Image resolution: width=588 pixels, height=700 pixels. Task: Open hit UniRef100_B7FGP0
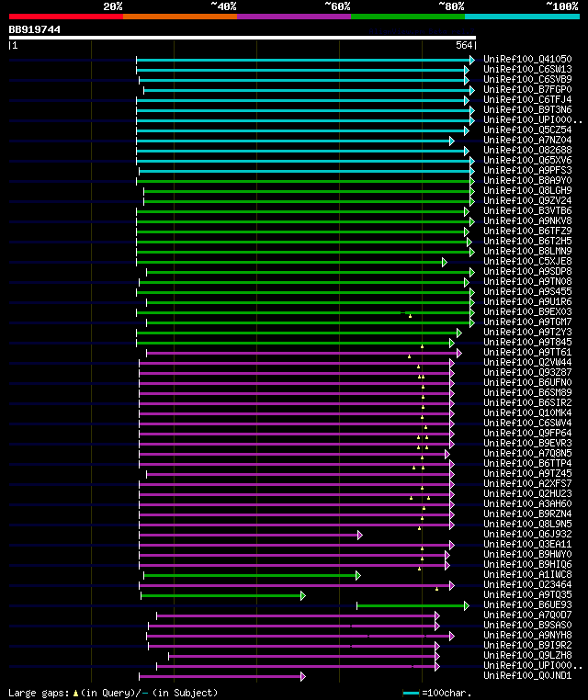pos(527,89)
